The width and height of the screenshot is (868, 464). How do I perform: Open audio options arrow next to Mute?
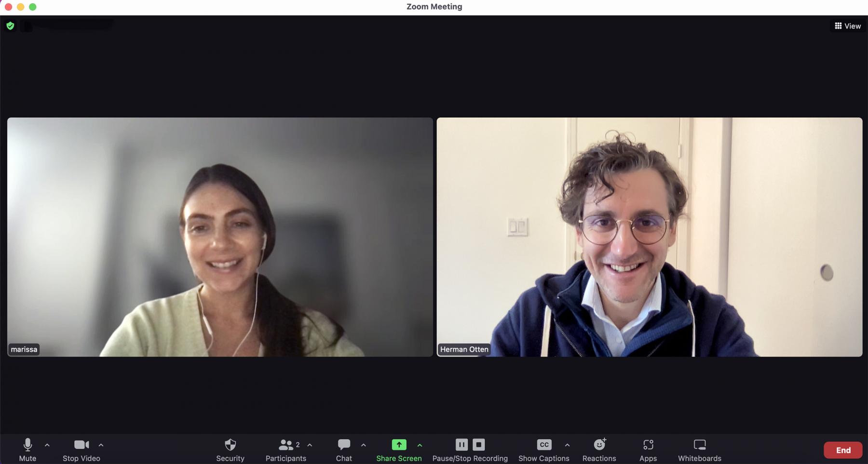(x=47, y=445)
